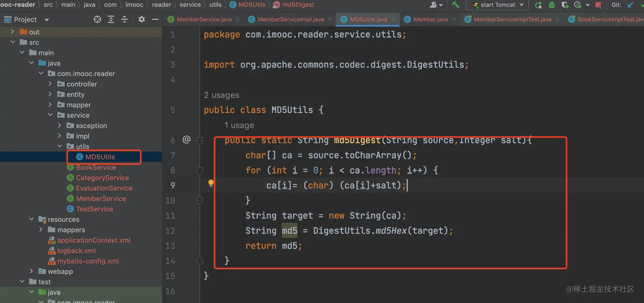Hide the Project tool window
Screen dimensions: 644x303
tap(155, 19)
